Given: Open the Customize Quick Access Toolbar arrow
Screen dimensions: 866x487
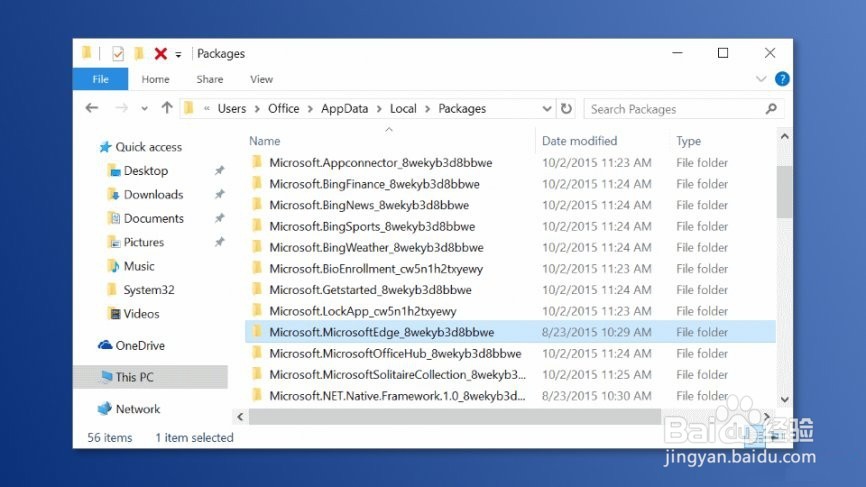Looking at the screenshot, I should click(x=178, y=55).
